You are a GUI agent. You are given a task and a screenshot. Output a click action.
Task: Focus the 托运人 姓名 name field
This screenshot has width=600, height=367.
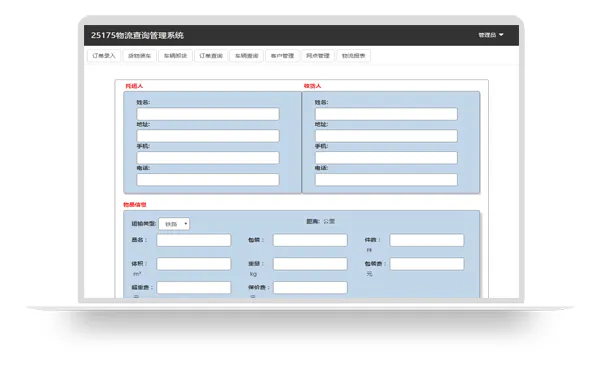click(x=208, y=114)
